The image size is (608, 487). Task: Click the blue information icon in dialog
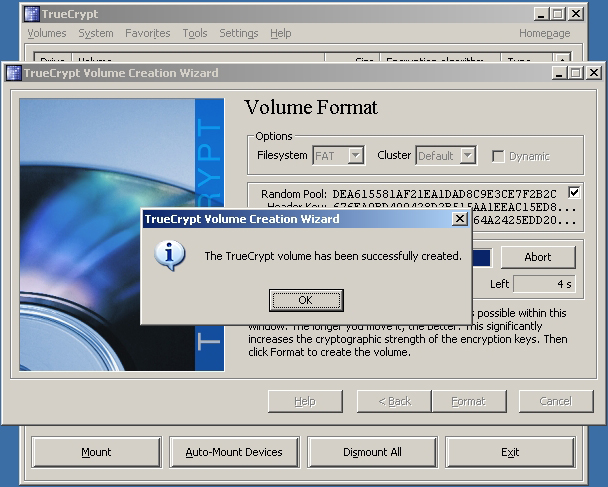pyautogui.click(x=169, y=255)
